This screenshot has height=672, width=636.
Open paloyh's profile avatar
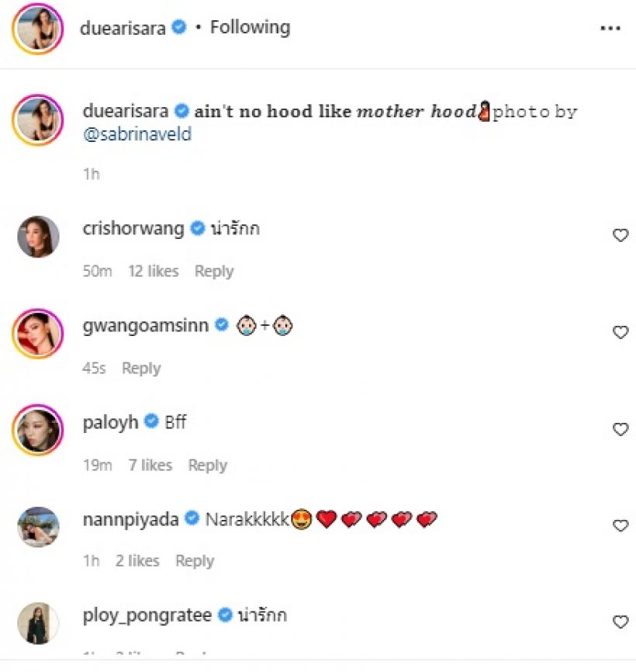tap(38, 430)
